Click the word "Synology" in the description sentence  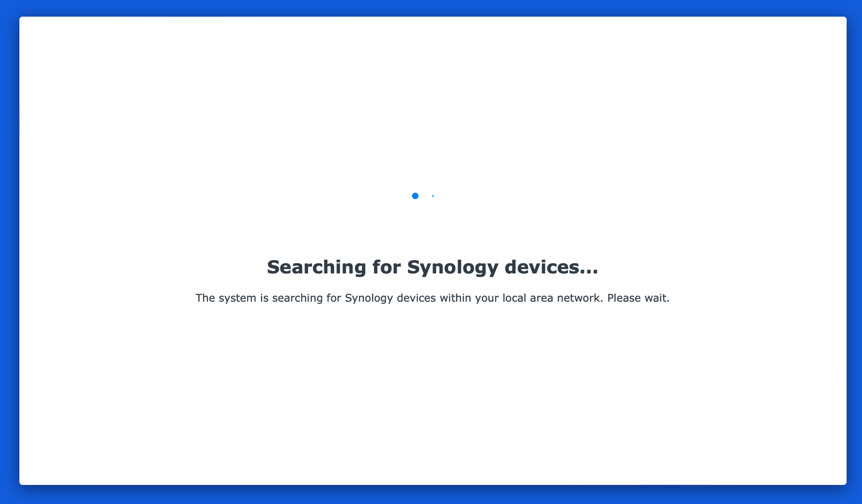pos(369,298)
